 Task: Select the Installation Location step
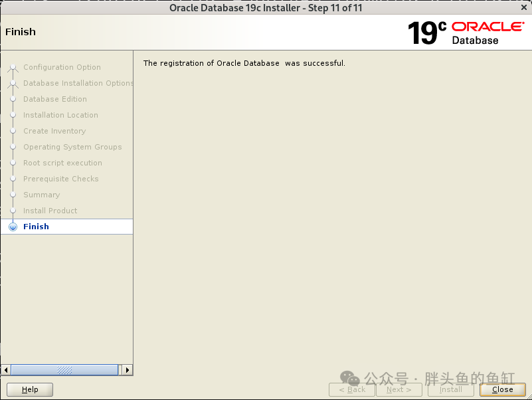[x=60, y=115]
